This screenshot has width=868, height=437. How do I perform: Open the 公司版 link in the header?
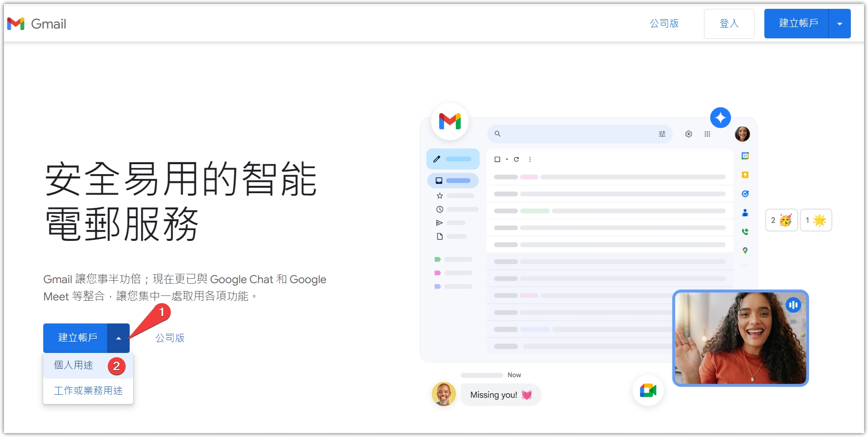(x=664, y=24)
